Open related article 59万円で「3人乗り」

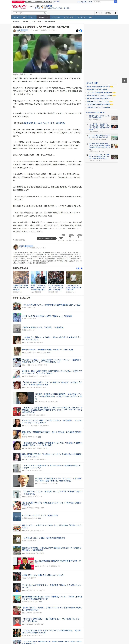(x=52, y=361)
